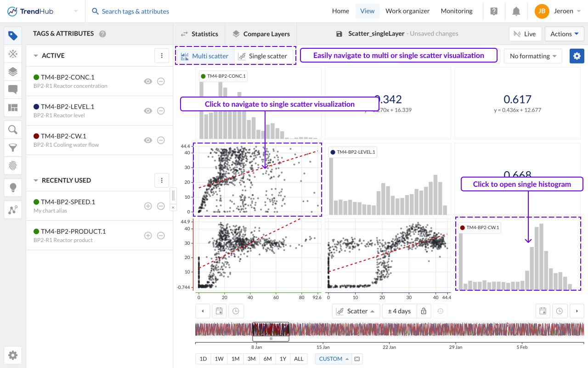
Task: Open the Work organizer menu item
Action: click(x=407, y=11)
